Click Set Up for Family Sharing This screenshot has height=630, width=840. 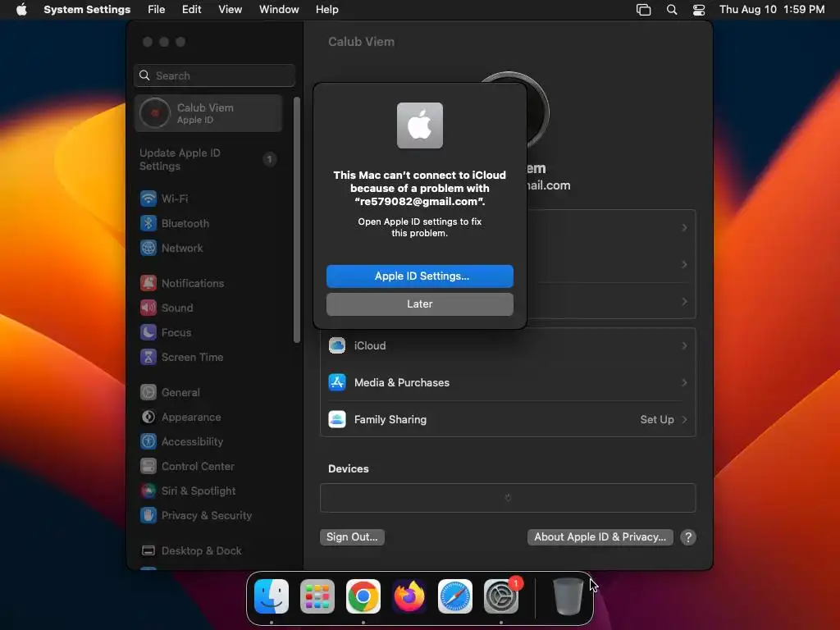pos(657,419)
